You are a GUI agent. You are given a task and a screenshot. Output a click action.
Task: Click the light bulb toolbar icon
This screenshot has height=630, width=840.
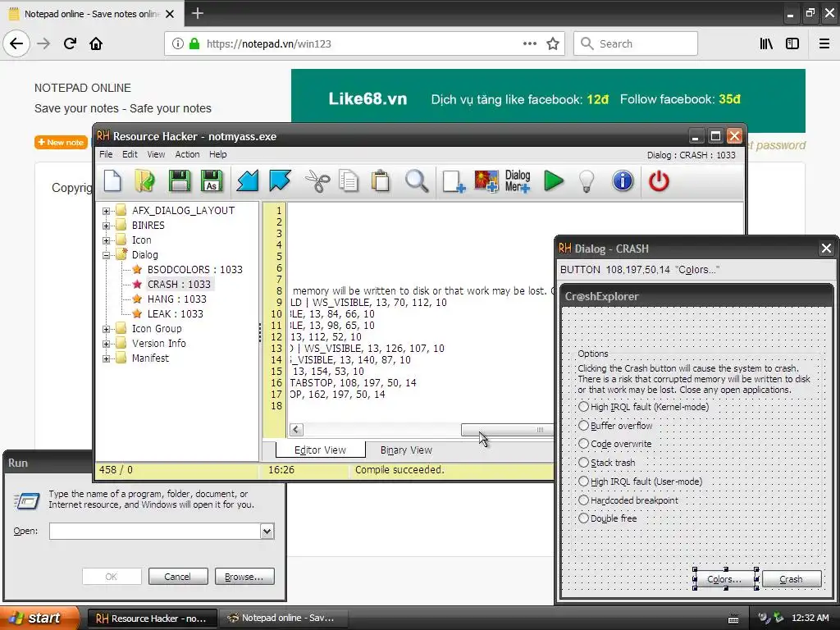point(587,181)
